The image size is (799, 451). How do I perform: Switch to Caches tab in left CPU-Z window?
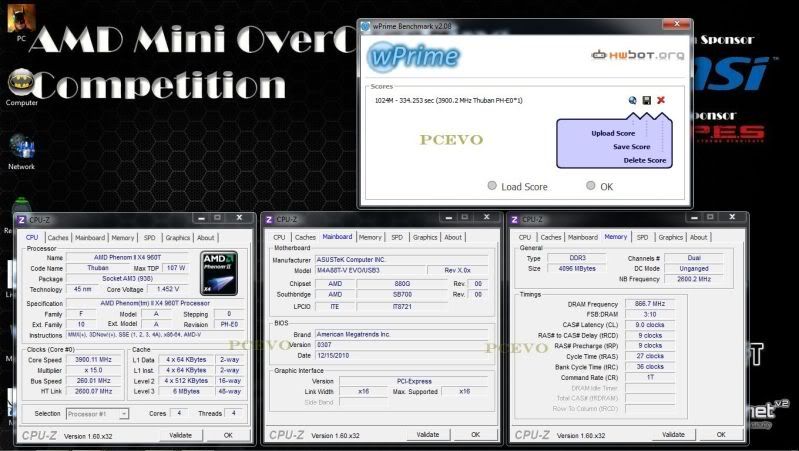pyautogui.click(x=59, y=238)
